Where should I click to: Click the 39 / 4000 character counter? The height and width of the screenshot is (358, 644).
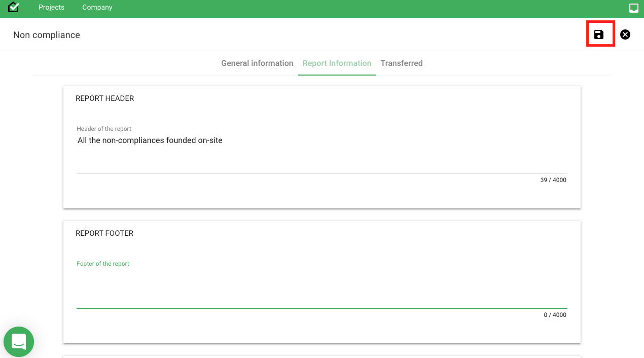point(553,180)
